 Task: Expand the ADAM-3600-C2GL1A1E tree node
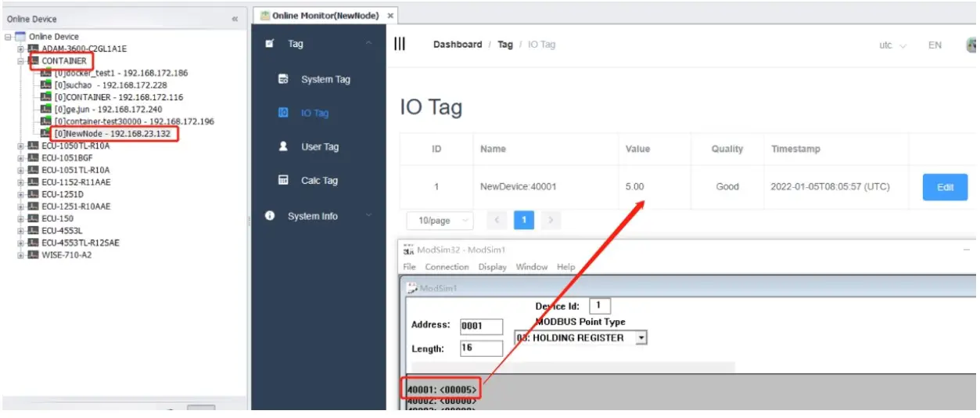20,49
